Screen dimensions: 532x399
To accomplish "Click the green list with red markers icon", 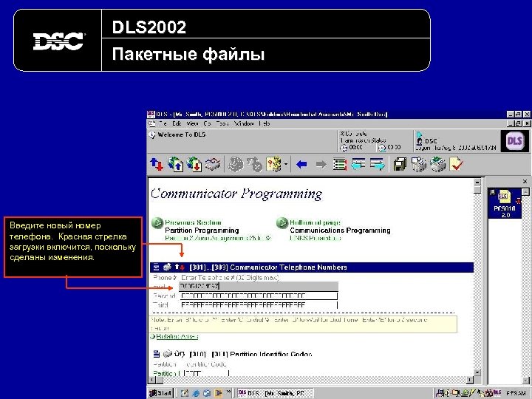I will click(339, 165).
